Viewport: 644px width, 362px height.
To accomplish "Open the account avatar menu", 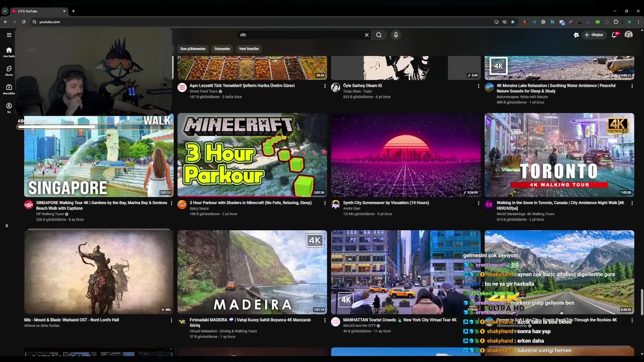I will [628, 35].
